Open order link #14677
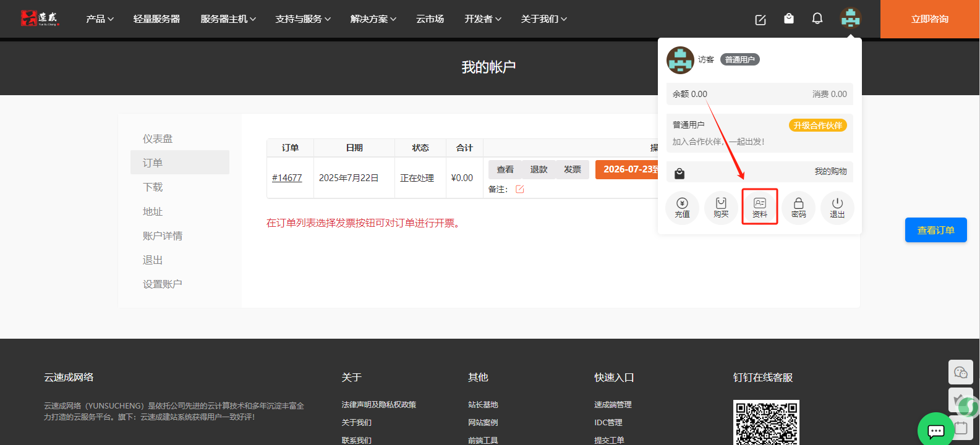 point(287,178)
